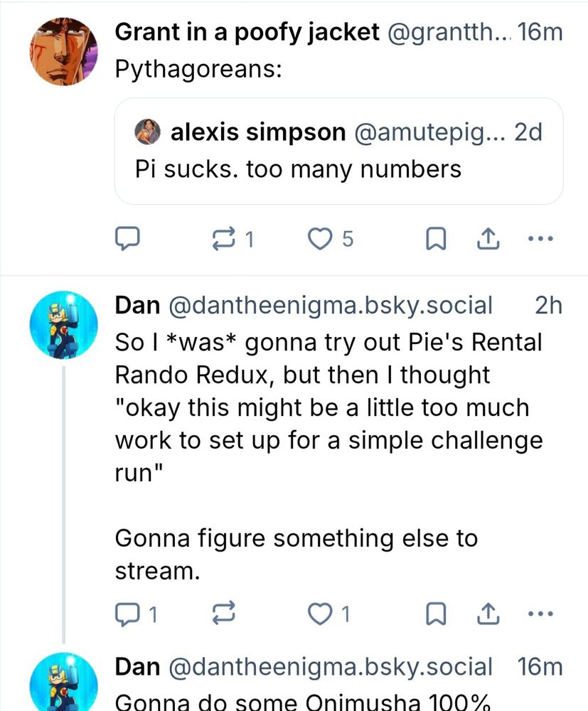Like Dan's Rando Redux post
Viewport: 588px width, 711px height.
pos(324,613)
